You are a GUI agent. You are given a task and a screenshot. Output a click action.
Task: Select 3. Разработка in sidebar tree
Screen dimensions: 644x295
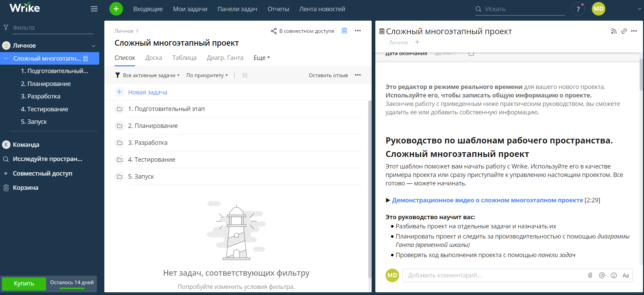coord(41,96)
